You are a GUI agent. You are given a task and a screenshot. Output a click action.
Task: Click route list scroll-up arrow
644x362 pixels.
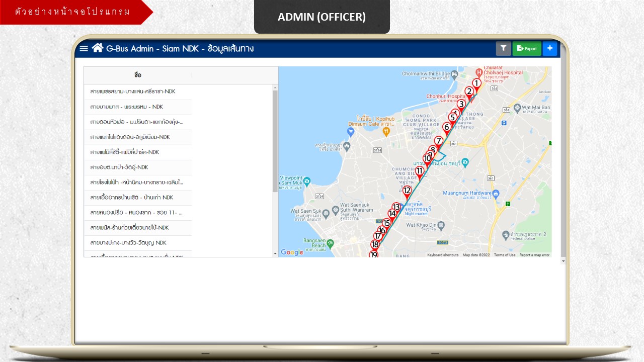pos(275,87)
